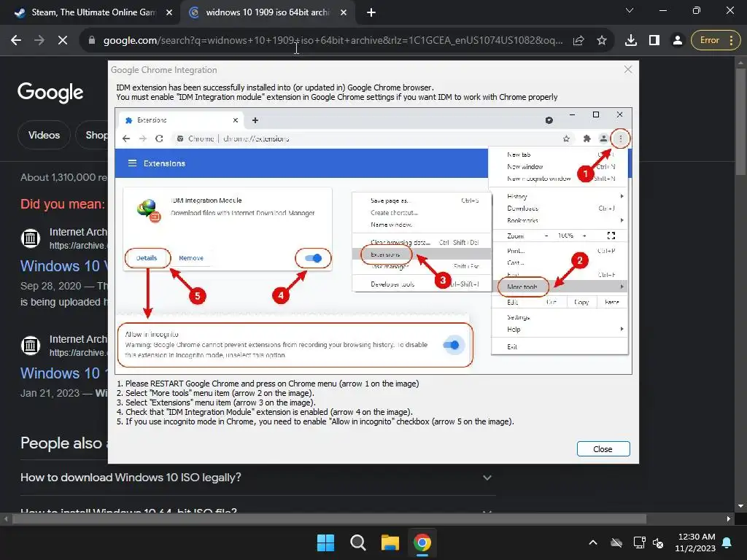
Task: Click the second Internet Archive favicon
Action: point(31,345)
